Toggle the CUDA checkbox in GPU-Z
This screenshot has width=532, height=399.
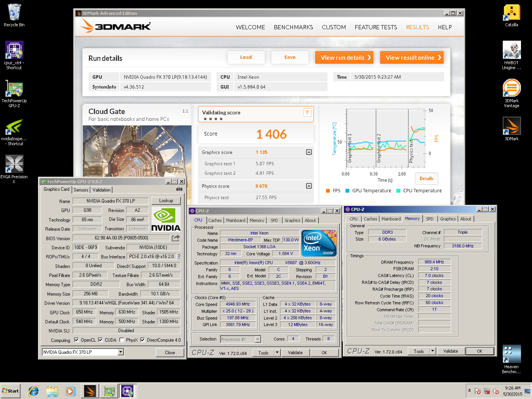(100, 340)
